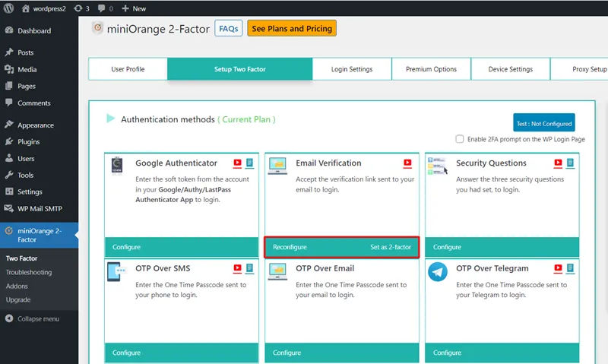Click the OTP Over Email laptop icon

[277, 271]
